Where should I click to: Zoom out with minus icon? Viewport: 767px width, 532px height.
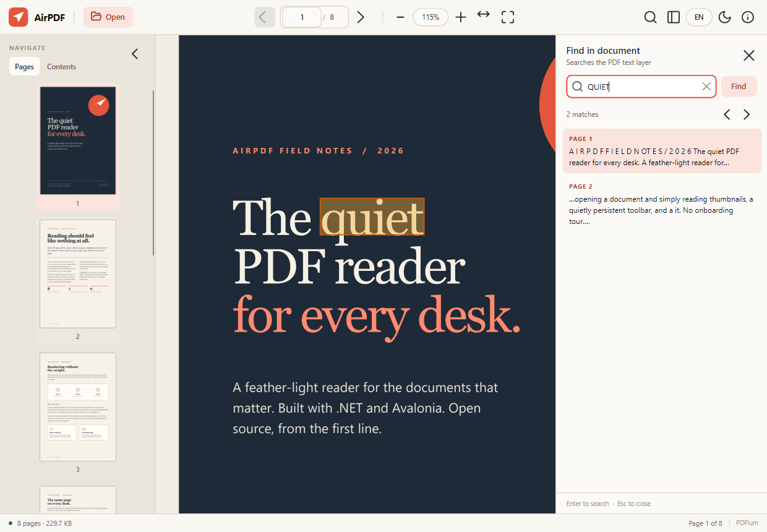[400, 17]
